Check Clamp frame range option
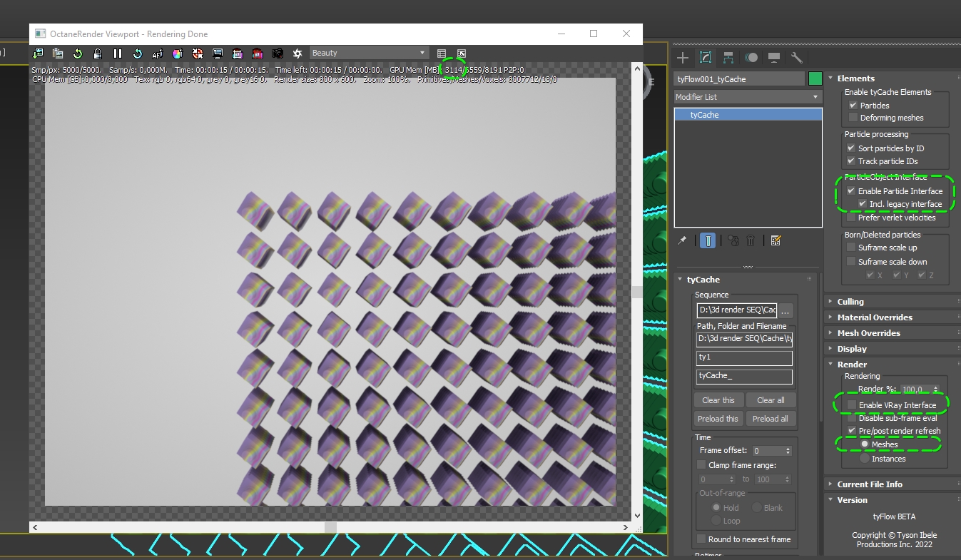961x560 pixels. 701,465
